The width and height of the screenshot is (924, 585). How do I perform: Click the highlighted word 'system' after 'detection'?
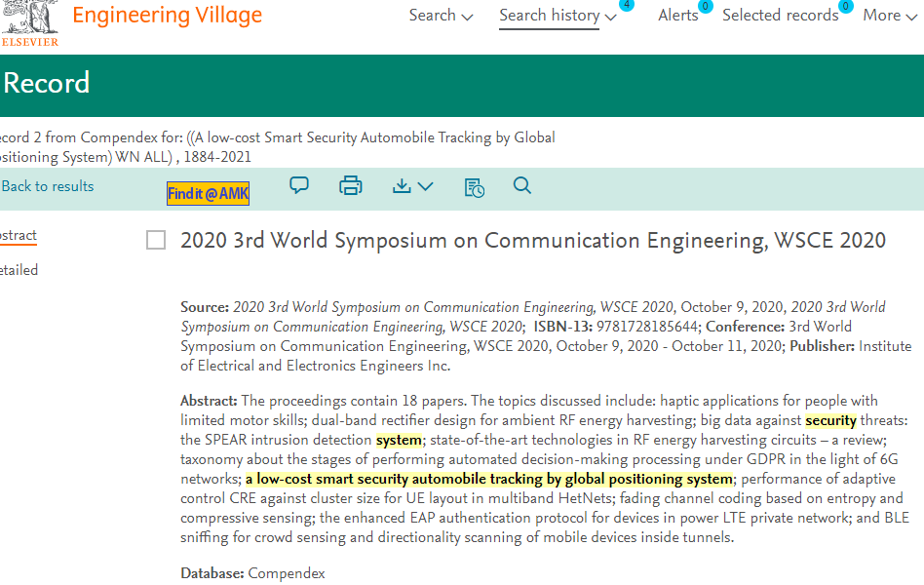coord(399,440)
